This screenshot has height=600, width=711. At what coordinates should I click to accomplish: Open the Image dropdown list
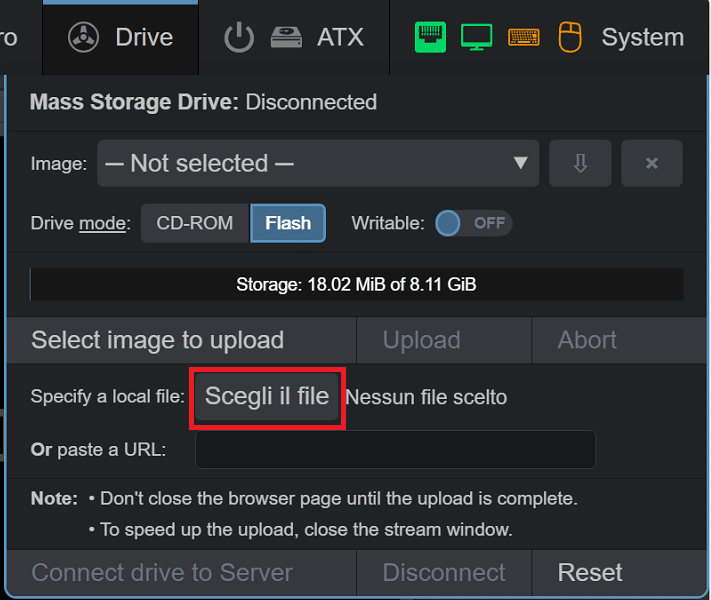(318, 163)
